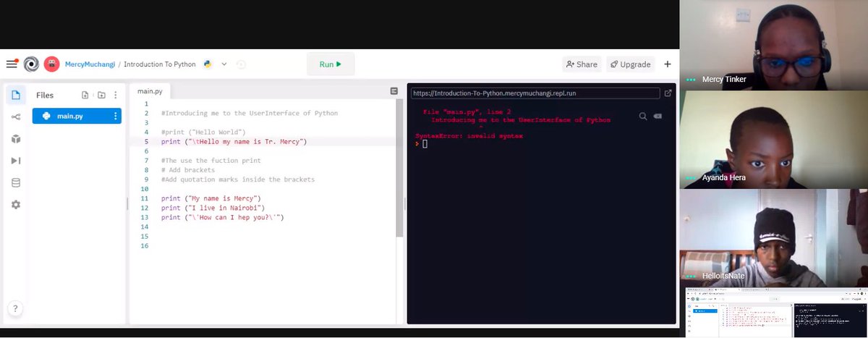Click line 4 commented Hello World print
This screenshot has width=868, height=338.
click(x=203, y=132)
